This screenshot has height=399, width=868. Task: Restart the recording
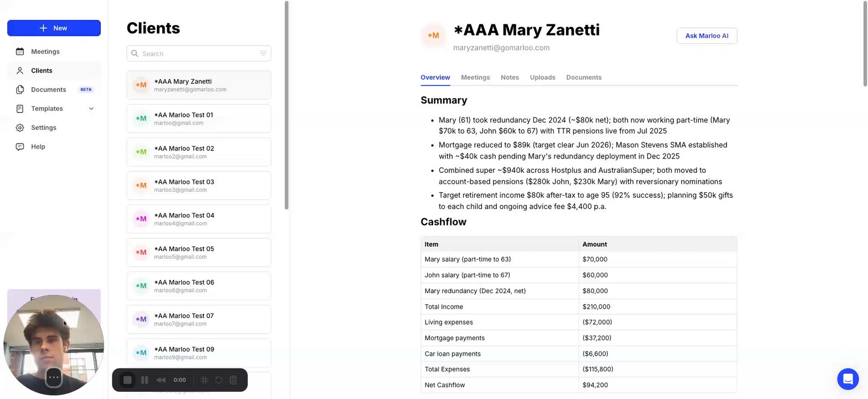(219, 380)
